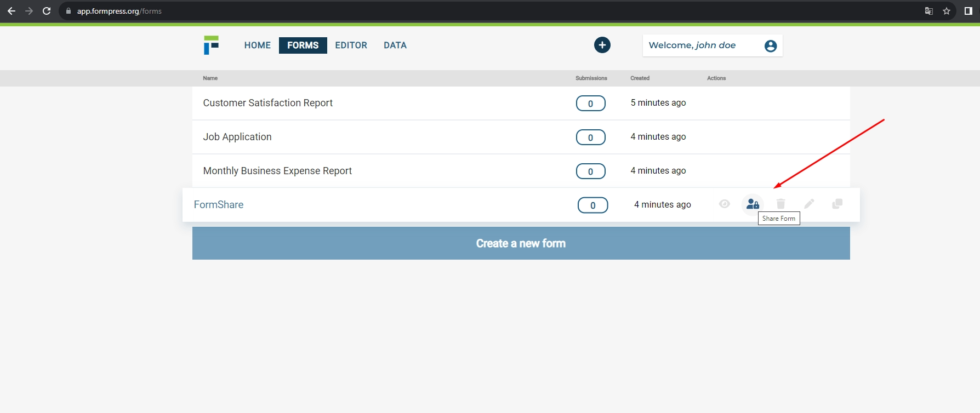
Task: Click the plus create-form icon
Action: [x=602, y=45]
